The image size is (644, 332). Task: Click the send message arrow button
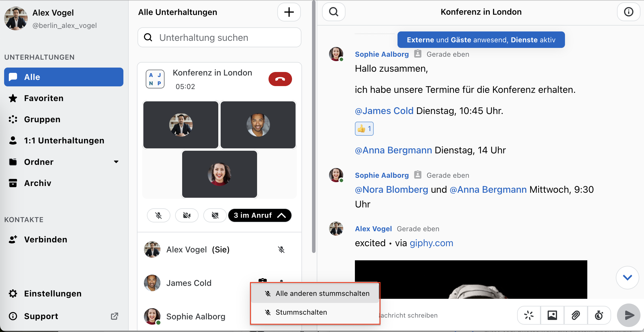pos(629,315)
